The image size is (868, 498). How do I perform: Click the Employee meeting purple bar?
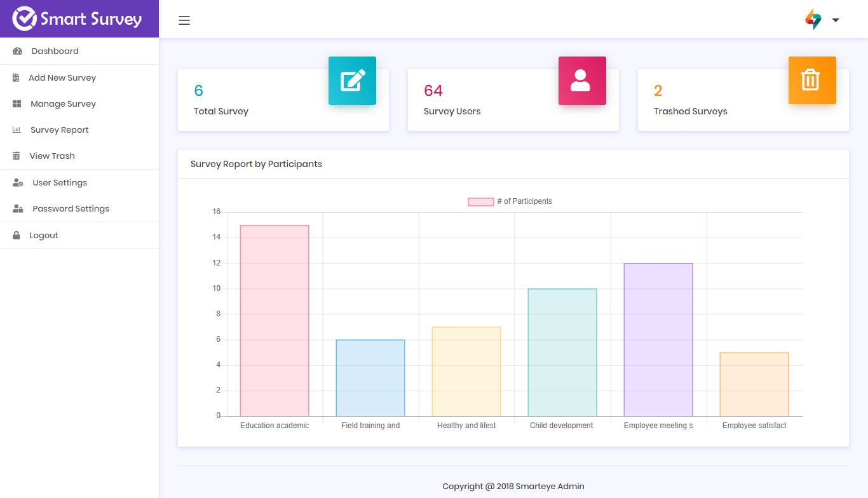(x=658, y=340)
